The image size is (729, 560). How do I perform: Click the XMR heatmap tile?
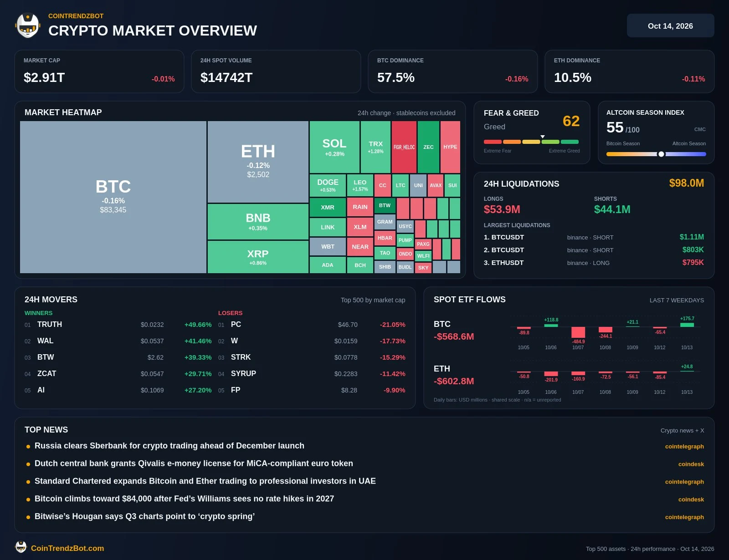[x=328, y=207]
